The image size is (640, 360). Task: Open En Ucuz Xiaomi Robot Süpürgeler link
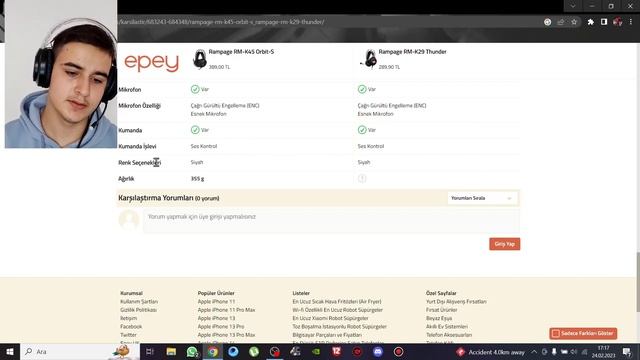coord(330,318)
